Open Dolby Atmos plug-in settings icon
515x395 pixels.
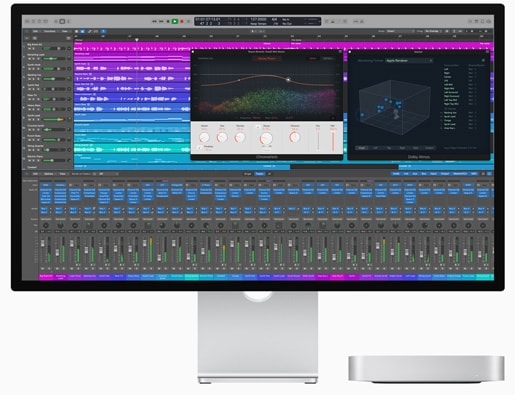(x=483, y=61)
